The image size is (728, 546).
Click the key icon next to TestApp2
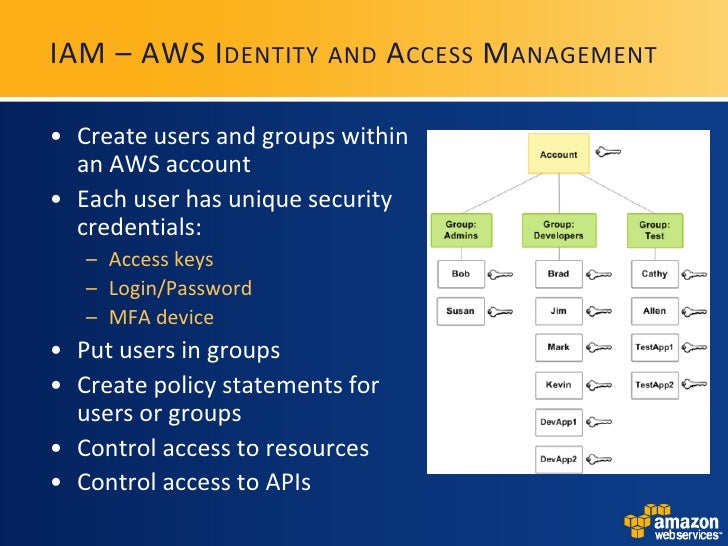click(695, 384)
